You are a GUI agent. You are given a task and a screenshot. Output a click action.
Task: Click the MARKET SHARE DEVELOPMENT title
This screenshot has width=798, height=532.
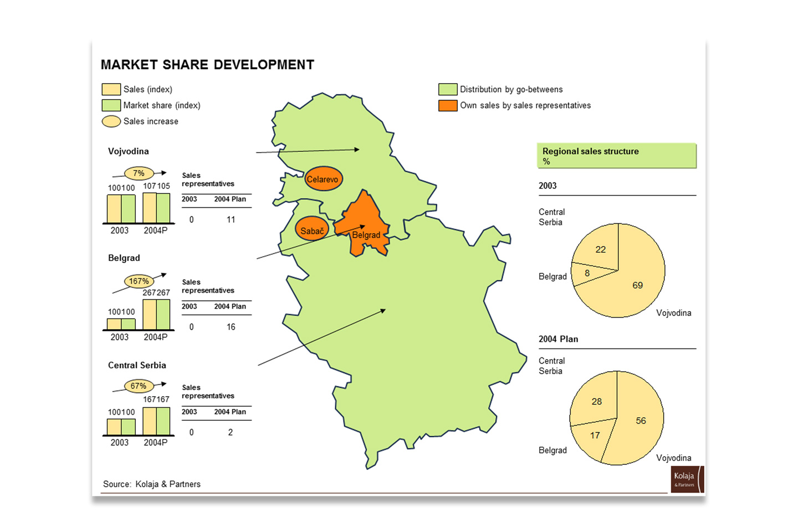[207, 65]
